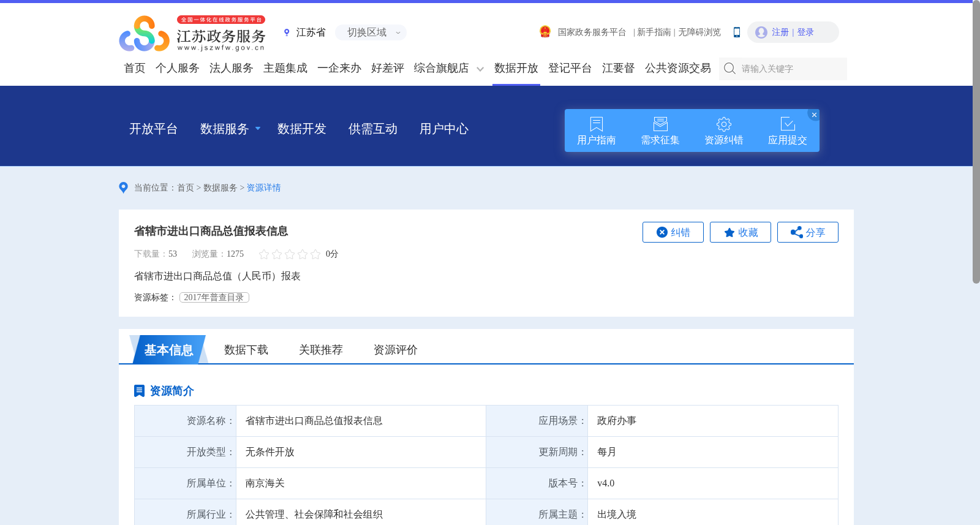Screen dimensions: 980x525
Task: Click the 资源简介 section icon
Action: pos(139,391)
